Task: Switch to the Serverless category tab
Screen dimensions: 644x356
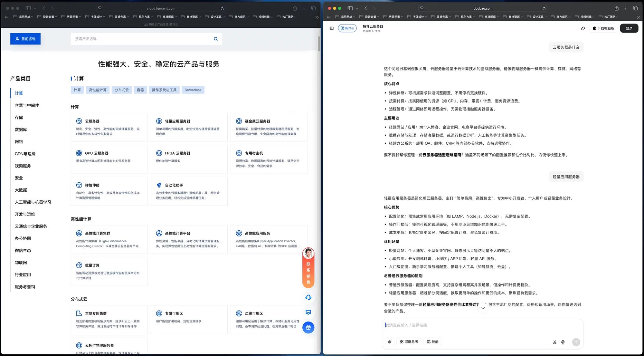Action: pos(193,90)
